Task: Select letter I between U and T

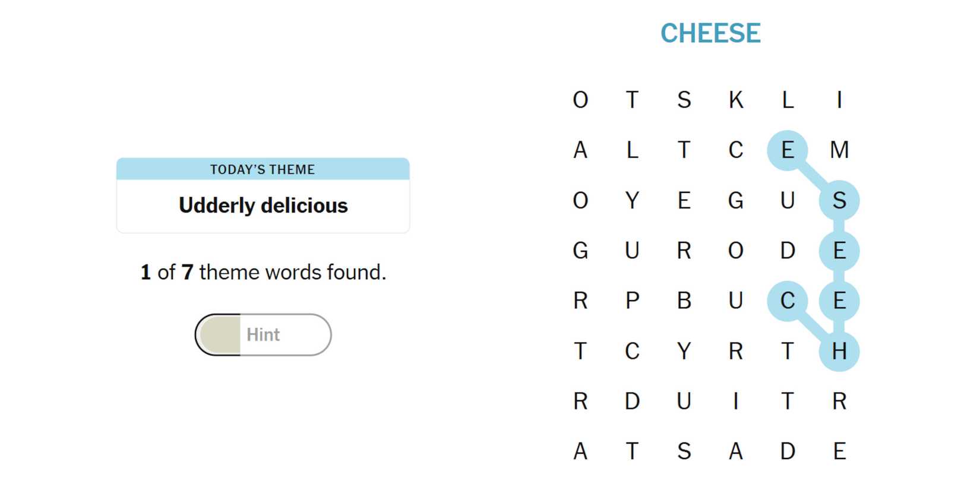Action: (x=736, y=402)
